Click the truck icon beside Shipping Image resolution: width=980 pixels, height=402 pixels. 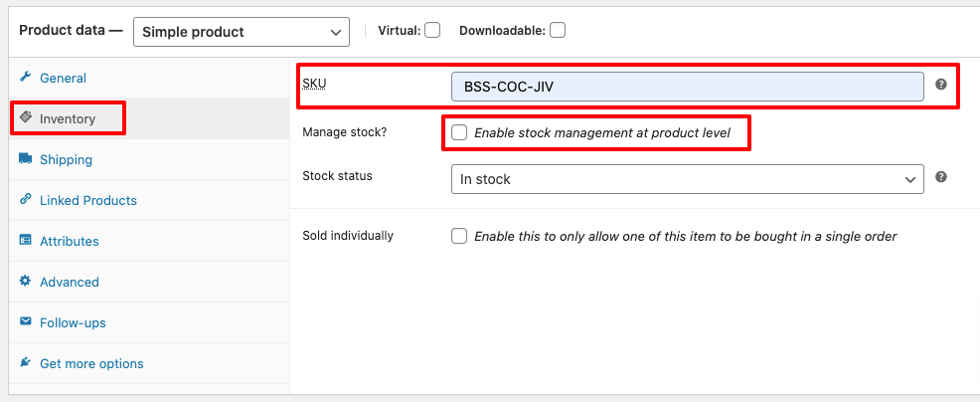[25, 158]
